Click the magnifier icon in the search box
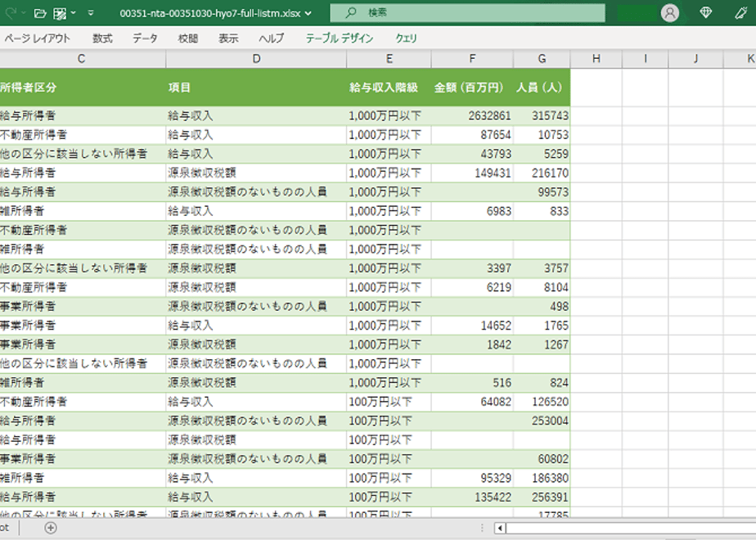Screen dimensions: 756x540 tap(351, 12)
